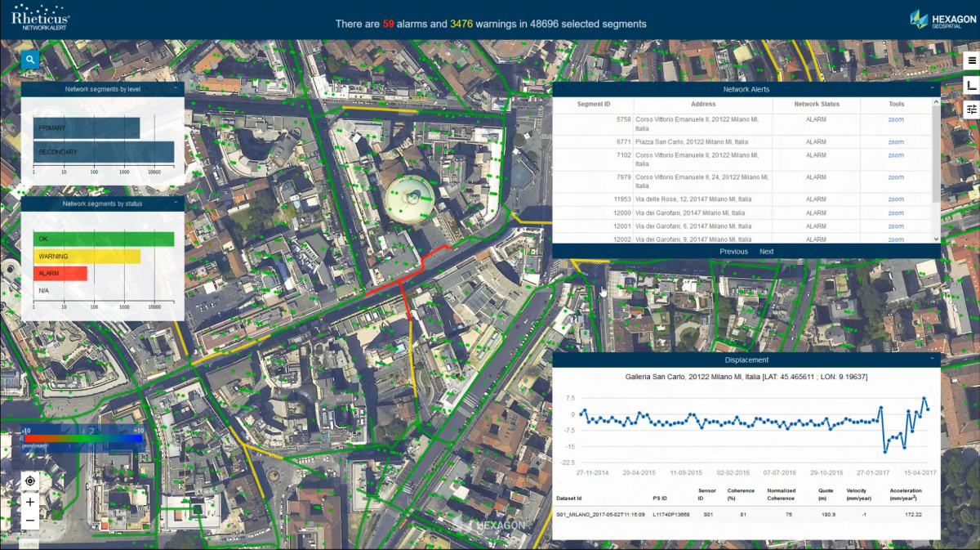Select the red ALARM bar in status chart
The height and width of the screenshot is (550, 980).
(x=60, y=273)
